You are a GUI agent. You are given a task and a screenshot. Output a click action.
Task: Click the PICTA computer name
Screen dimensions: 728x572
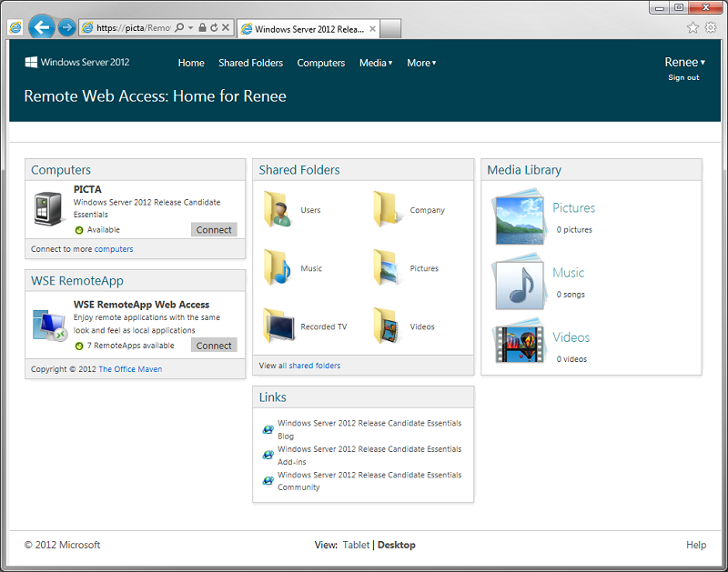(87, 189)
